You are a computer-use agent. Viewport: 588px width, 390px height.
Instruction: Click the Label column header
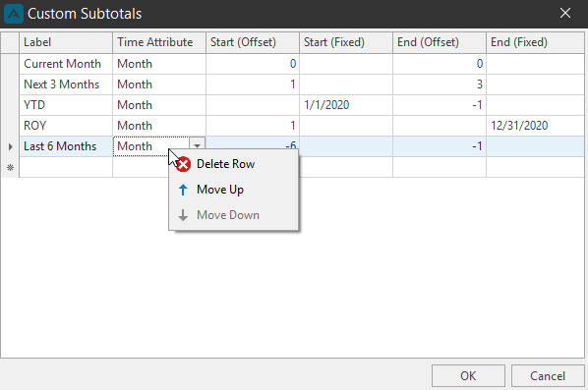[x=66, y=42]
